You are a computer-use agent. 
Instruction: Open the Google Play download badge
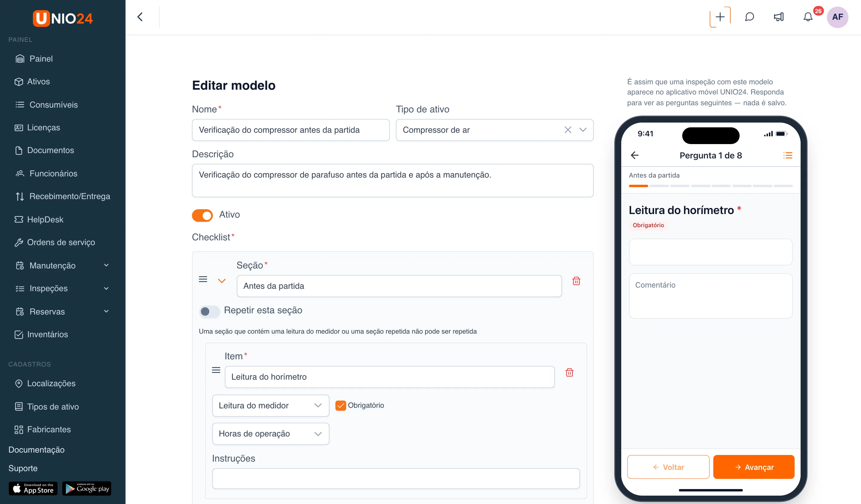coord(87,489)
